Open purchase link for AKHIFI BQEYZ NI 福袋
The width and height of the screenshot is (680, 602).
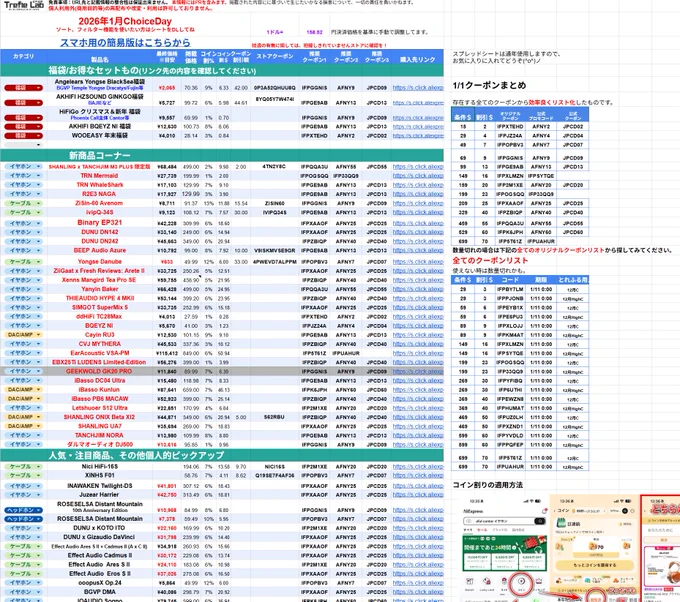coord(418,127)
